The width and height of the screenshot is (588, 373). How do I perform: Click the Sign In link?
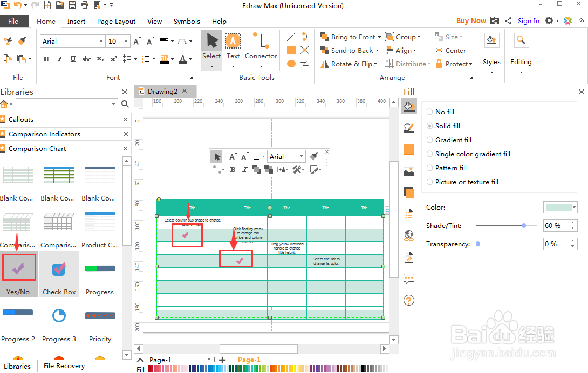pyautogui.click(x=528, y=21)
